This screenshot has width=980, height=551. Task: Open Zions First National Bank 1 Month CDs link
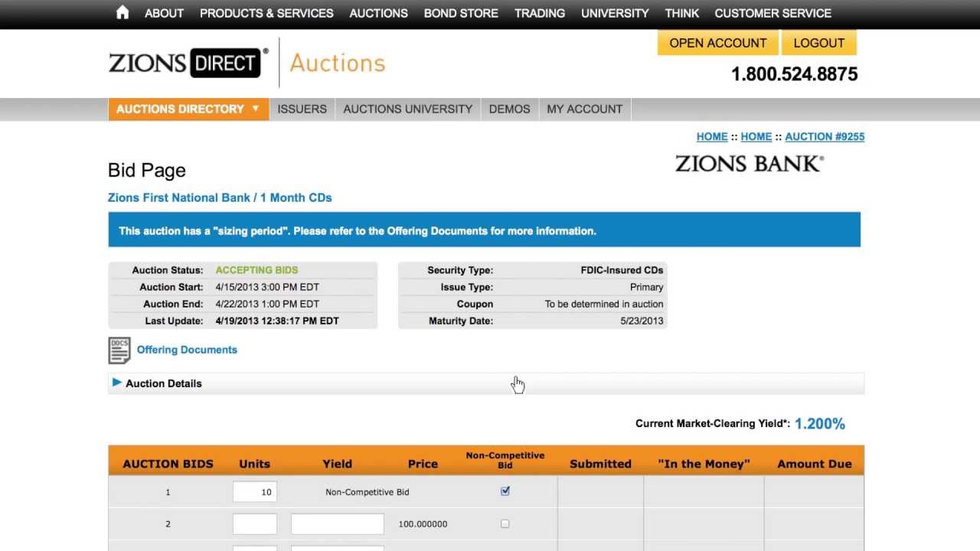[x=220, y=197]
